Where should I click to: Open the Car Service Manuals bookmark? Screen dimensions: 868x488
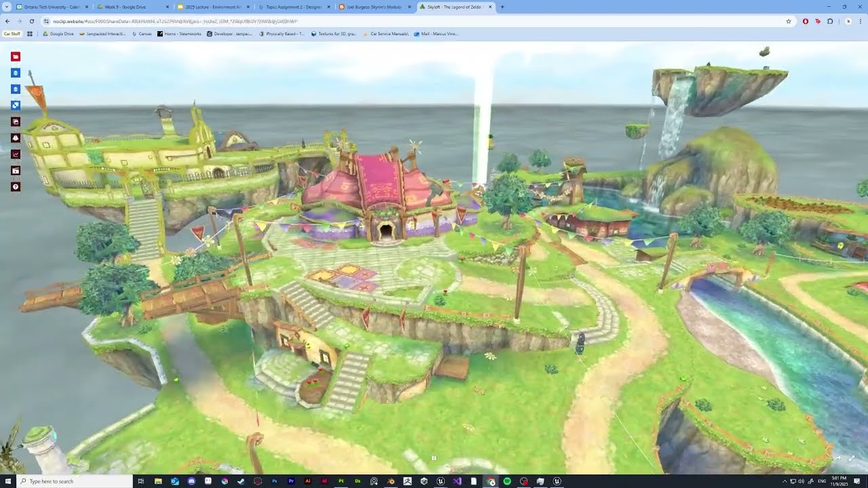click(386, 33)
